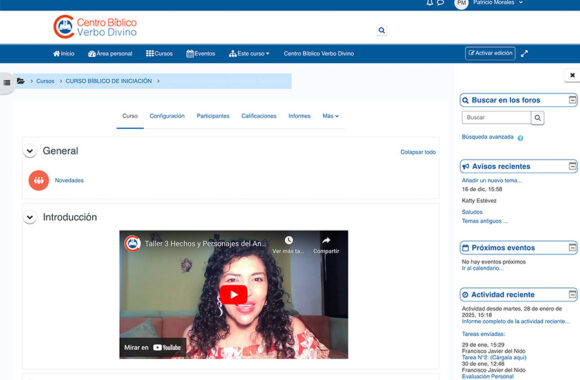
Task: Collapse the Próximos eventos block
Action: click(x=572, y=248)
